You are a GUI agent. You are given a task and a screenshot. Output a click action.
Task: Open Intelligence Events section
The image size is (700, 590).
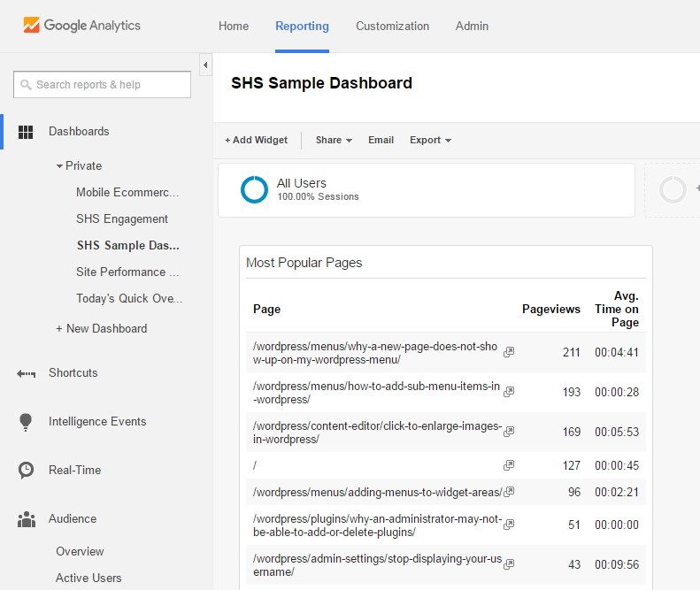pyautogui.click(x=97, y=421)
